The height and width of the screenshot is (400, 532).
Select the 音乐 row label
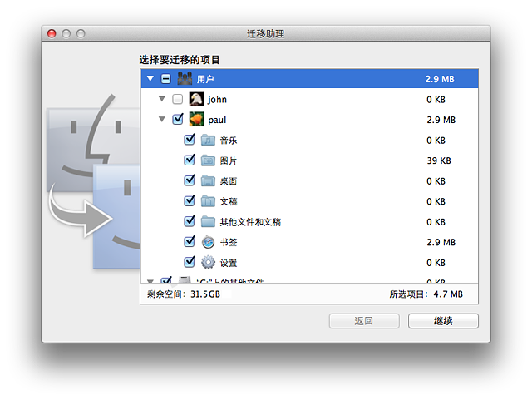pos(229,141)
